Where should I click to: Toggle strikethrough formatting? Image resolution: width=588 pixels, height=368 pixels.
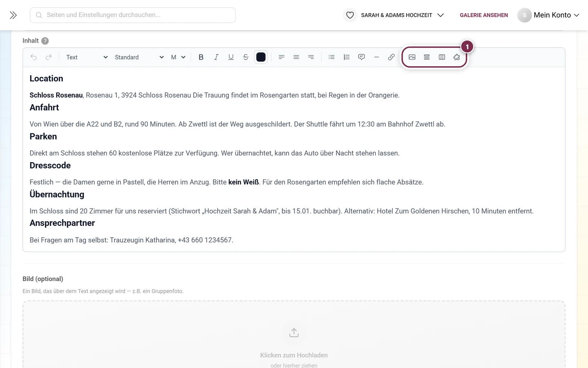coord(246,57)
